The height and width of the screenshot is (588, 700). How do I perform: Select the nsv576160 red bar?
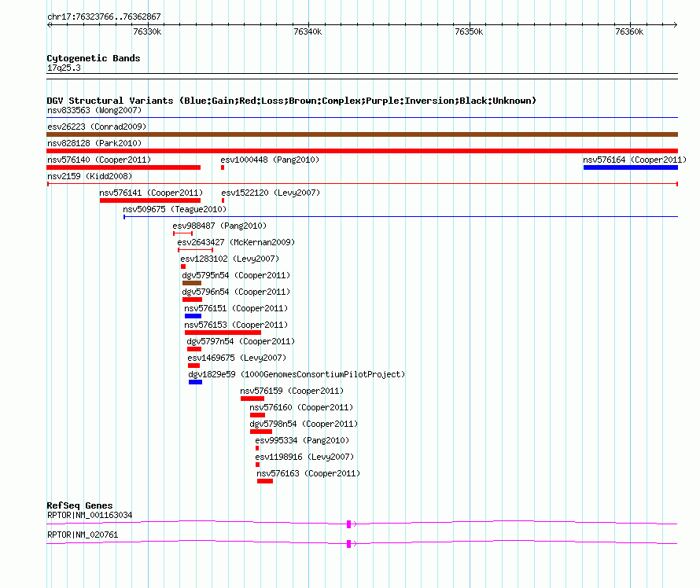(258, 415)
